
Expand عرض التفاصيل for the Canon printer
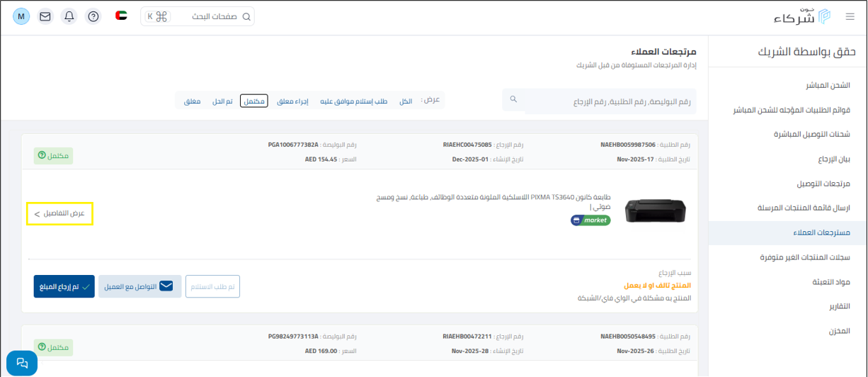[59, 213]
